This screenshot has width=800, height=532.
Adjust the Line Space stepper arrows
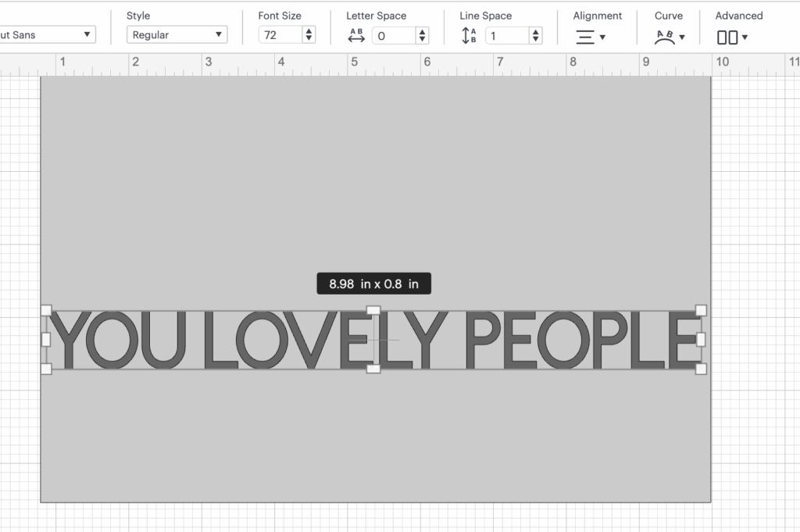(535, 35)
